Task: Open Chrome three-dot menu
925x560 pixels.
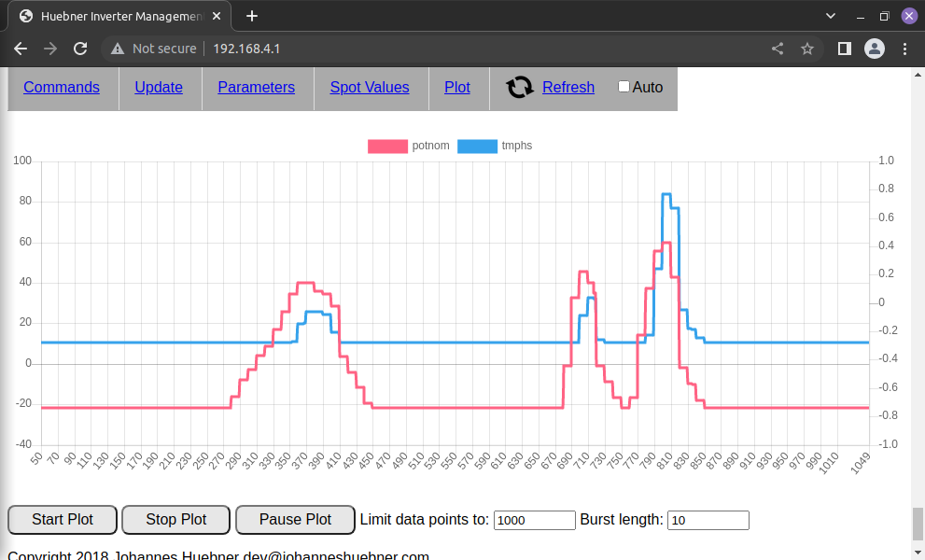Action: 904,49
